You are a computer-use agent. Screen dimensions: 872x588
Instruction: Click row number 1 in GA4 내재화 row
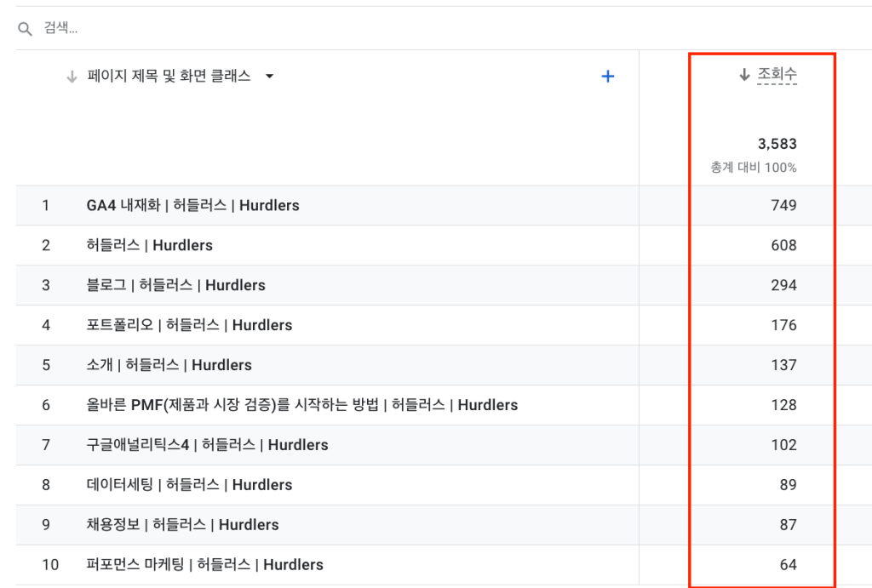(x=46, y=205)
